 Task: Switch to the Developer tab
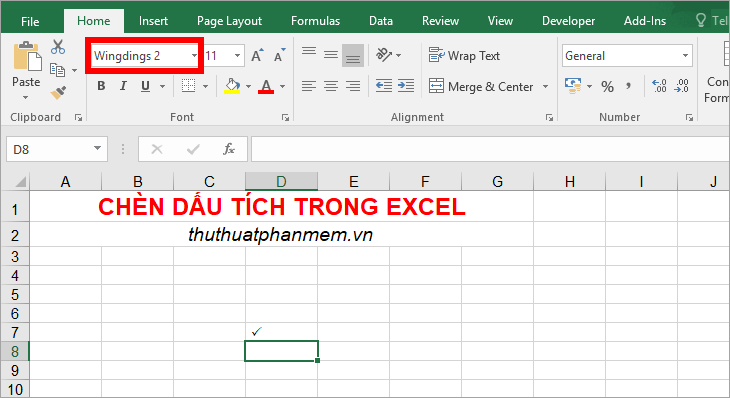coord(568,21)
